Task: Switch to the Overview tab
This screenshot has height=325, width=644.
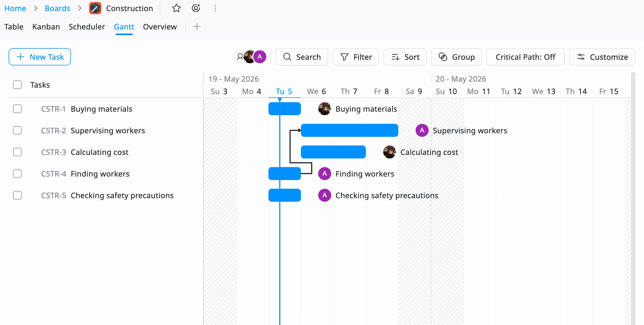Action: 160,27
